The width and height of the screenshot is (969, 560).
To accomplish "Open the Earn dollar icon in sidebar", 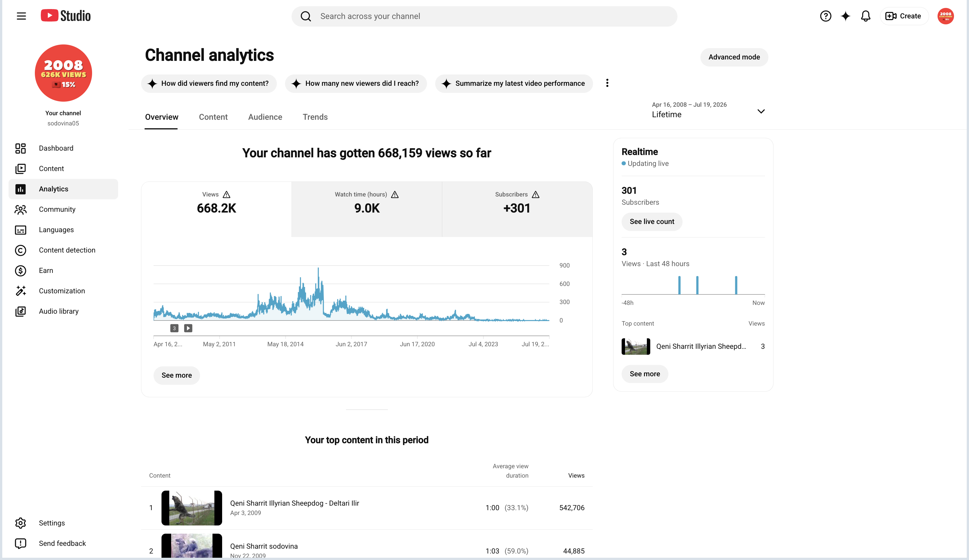I will pyautogui.click(x=20, y=271).
